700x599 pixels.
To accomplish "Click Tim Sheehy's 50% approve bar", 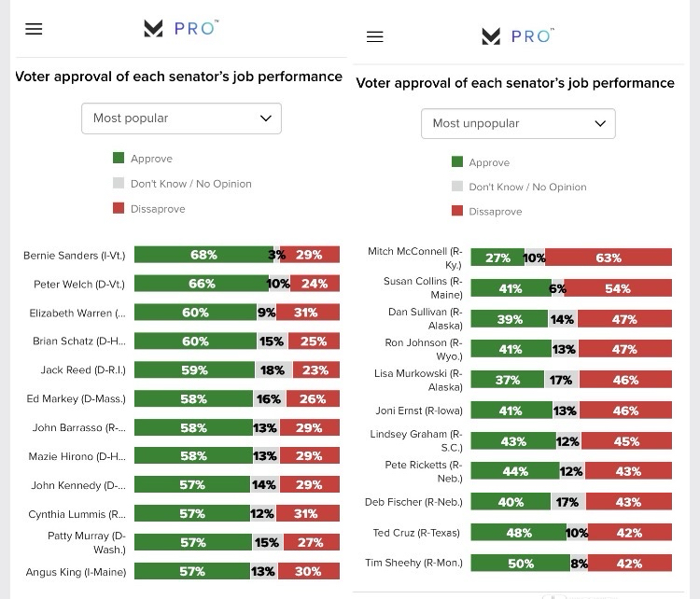I will click(520, 564).
